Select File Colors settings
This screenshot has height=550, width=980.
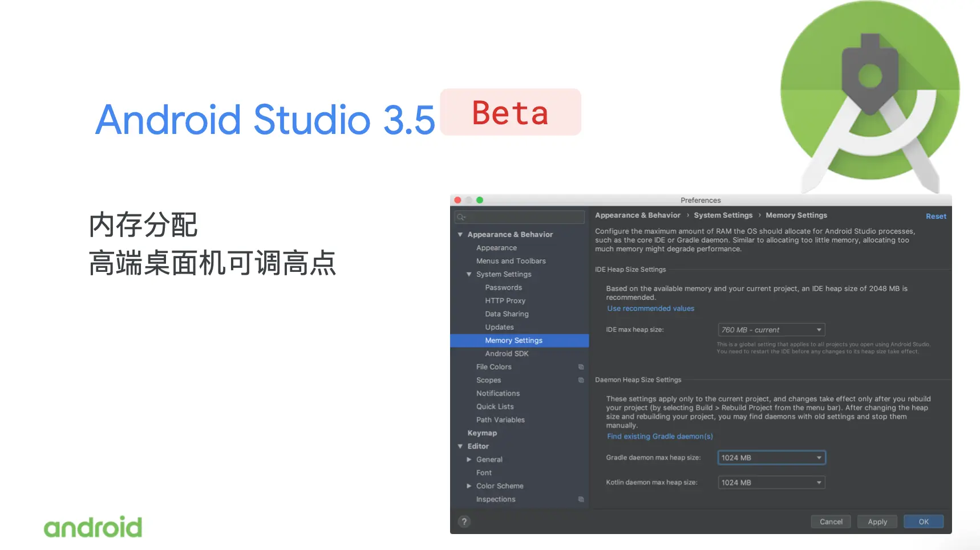[493, 367]
